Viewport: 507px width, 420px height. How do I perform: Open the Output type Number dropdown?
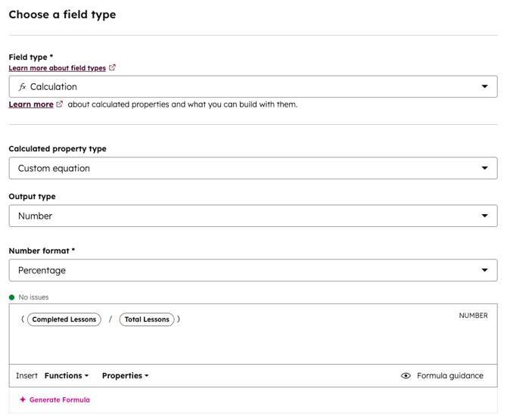tap(484, 216)
